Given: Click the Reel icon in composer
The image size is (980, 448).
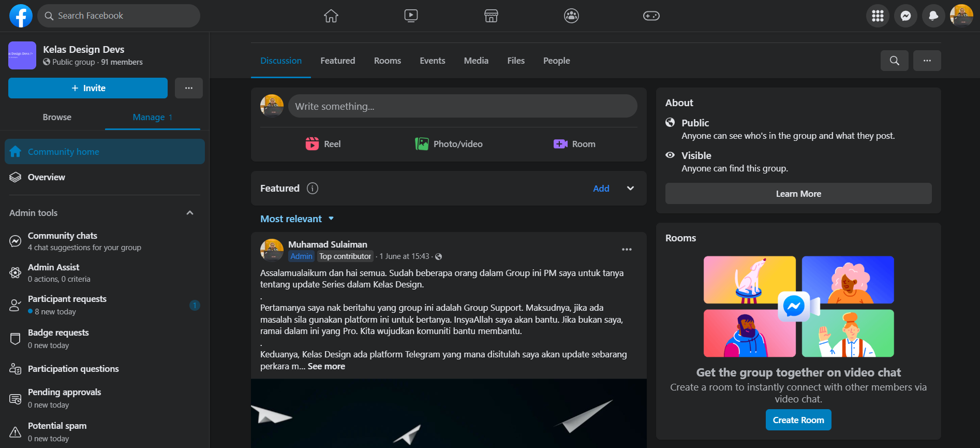Looking at the screenshot, I should tap(312, 144).
